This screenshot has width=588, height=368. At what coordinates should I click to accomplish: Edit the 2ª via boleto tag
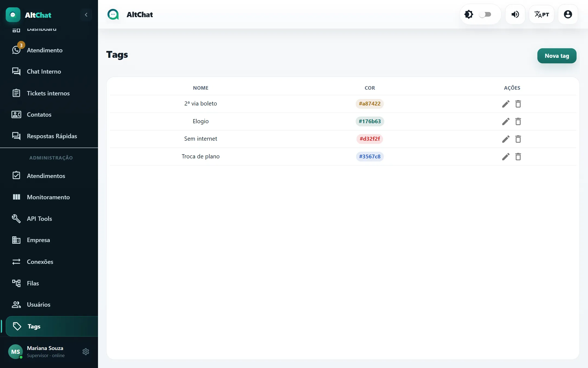(x=506, y=104)
